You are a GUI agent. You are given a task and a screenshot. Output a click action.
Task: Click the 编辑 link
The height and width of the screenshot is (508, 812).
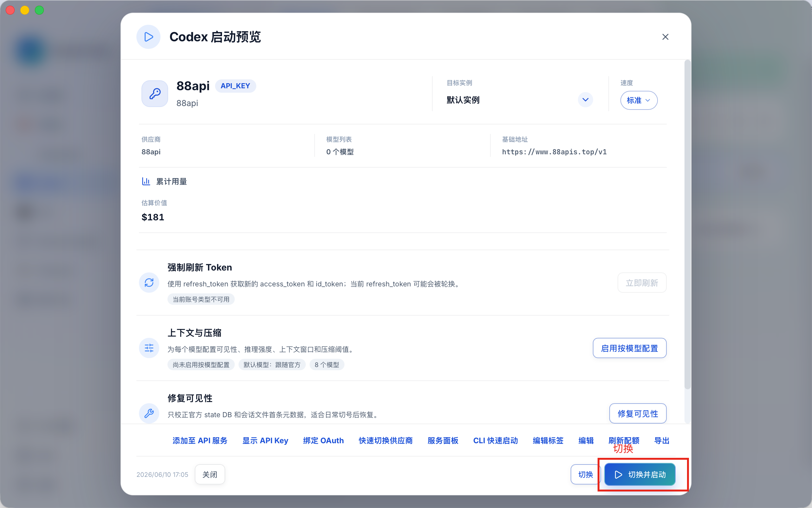pos(586,440)
